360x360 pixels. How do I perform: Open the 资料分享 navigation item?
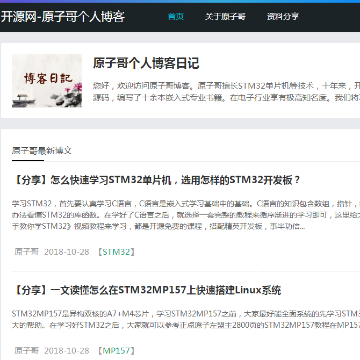pyautogui.click(x=283, y=16)
